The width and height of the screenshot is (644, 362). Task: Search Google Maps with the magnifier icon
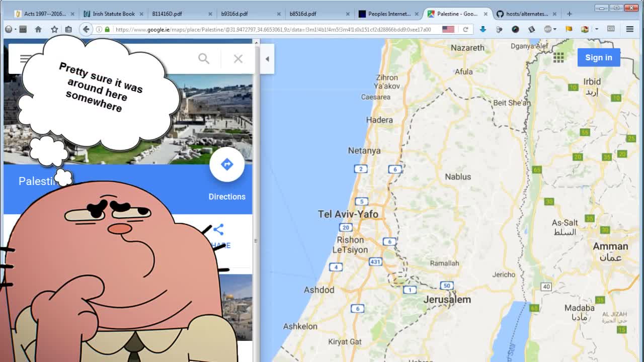203,59
